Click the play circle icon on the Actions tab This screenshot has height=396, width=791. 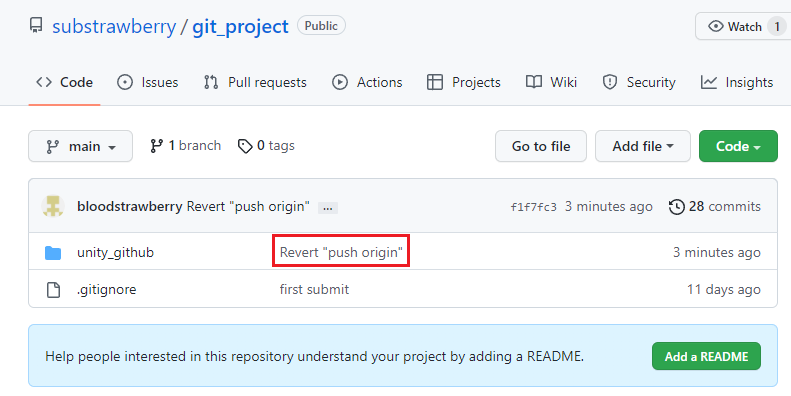tap(340, 82)
